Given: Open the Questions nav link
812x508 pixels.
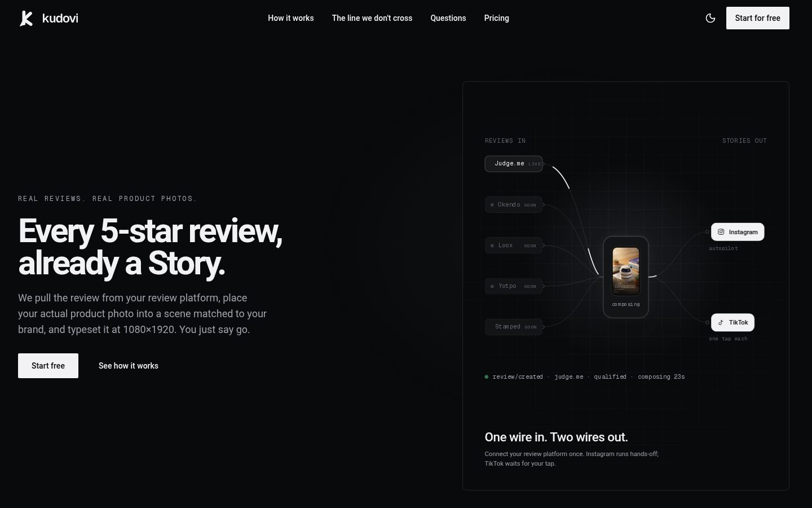Looking at the screenshot, I should (448, 18).
